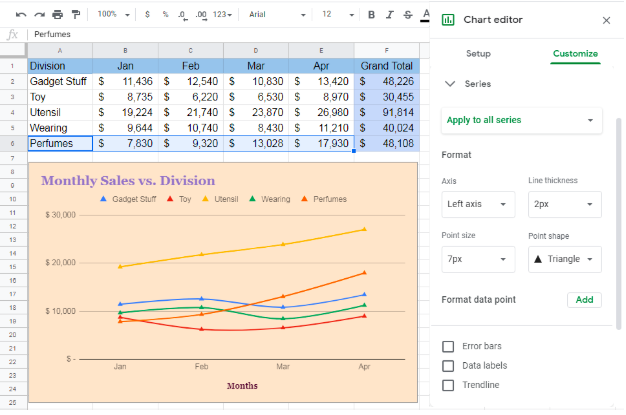This screenshot has width=626, height=415.
Task: Select column A header
Action: click(x=60, y=51)
